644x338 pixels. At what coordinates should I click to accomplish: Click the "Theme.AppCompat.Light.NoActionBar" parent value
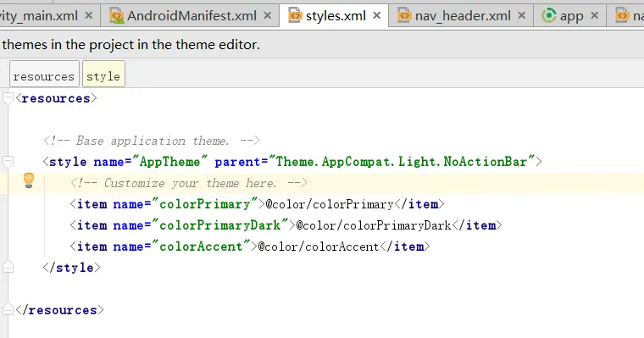point(402,162)
